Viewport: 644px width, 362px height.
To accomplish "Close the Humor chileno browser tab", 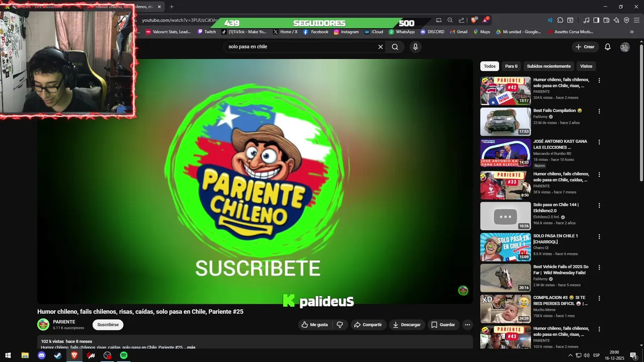I will click(x=159, y=7).
